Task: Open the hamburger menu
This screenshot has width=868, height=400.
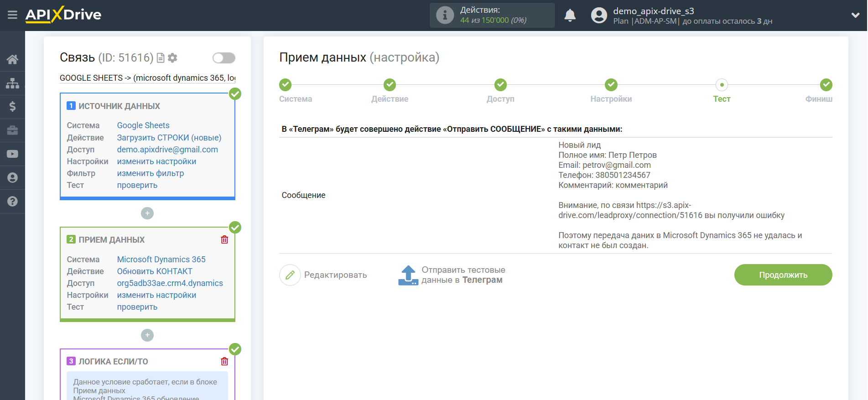Action: pyautogui.click(x=12, y=15)
